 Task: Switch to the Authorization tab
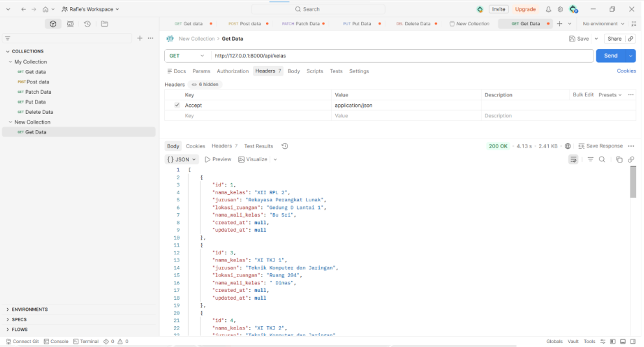(232, 71)
